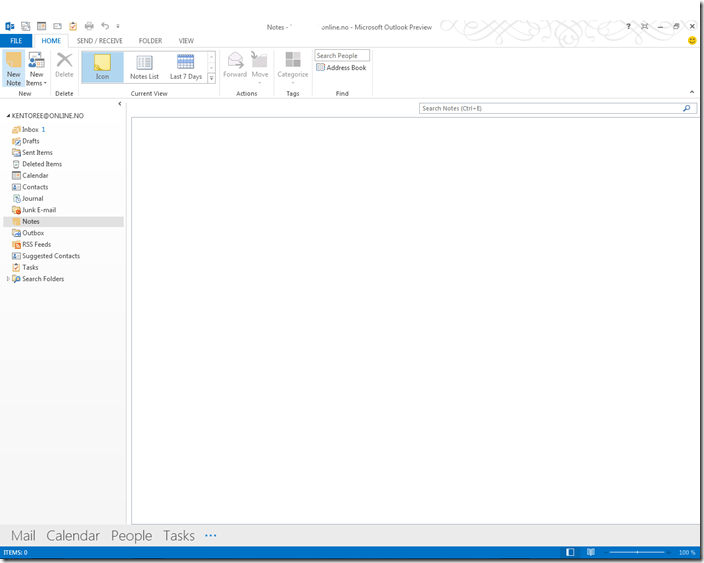
Task: Click the Forward note button
Action: pyautogui.click(x=235, y=66)
